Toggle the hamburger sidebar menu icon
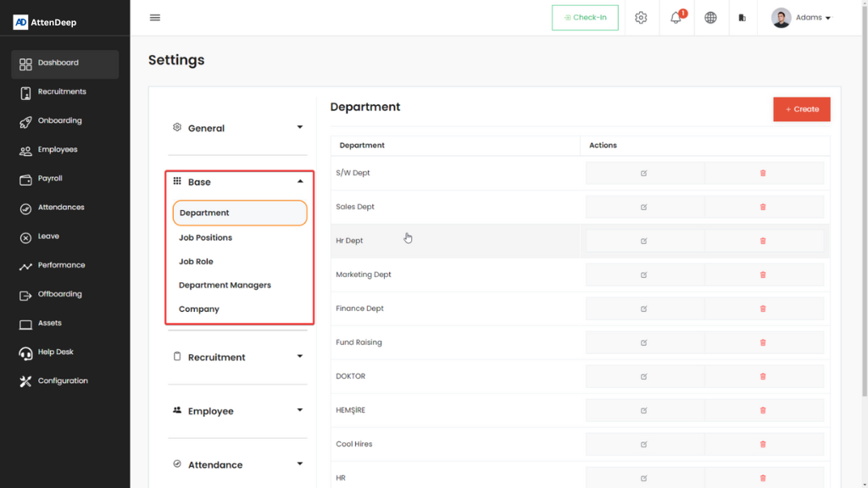The width and height of the screenshot is (868, 488). click(x=155, y=18)
